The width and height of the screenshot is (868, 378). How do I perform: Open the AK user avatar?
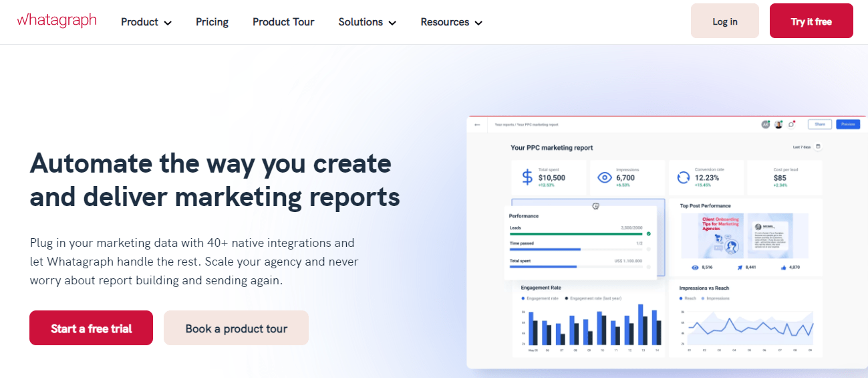tap(766, 124)
